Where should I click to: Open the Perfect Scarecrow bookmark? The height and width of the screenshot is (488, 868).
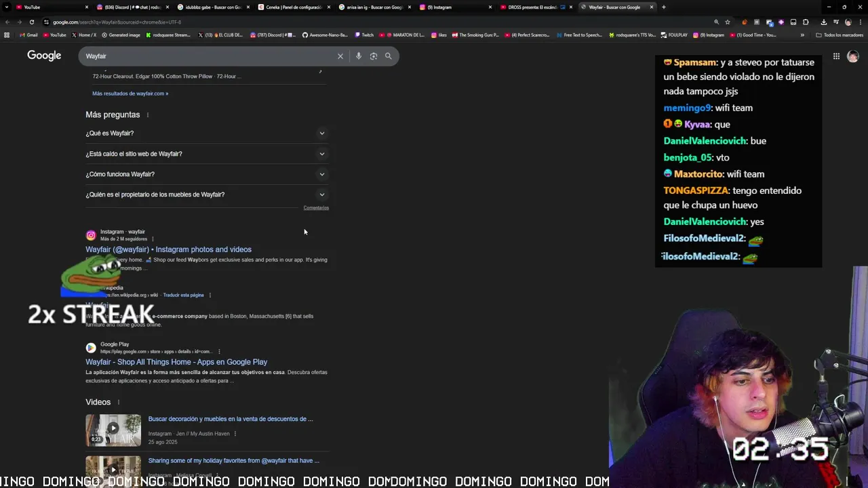pos(527,35)
